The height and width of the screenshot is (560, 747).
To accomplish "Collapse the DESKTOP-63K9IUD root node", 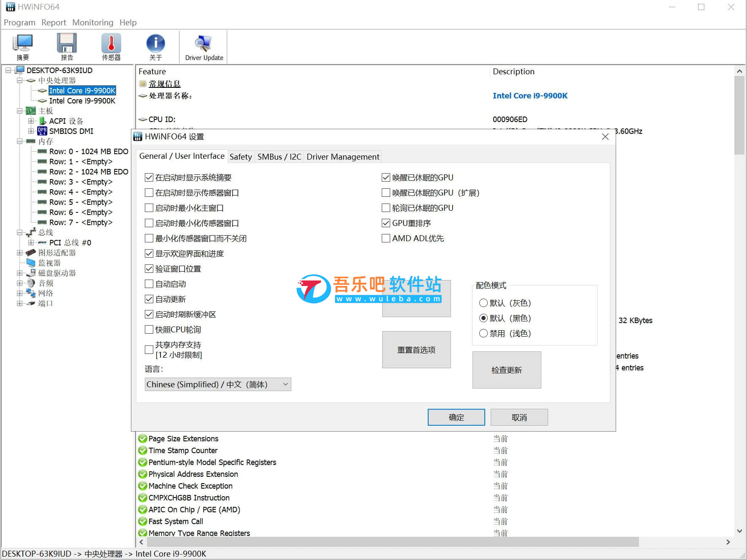I will 8,70.
